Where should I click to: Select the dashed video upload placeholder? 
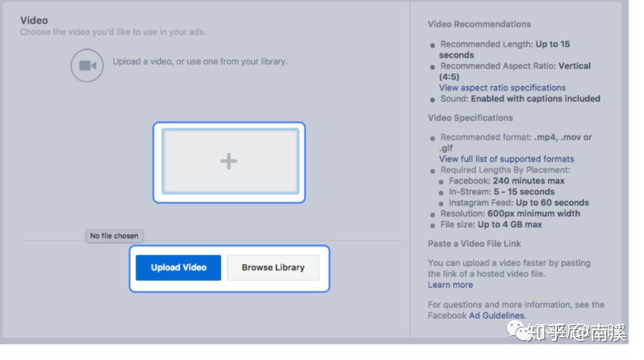(x=229, y=161)
